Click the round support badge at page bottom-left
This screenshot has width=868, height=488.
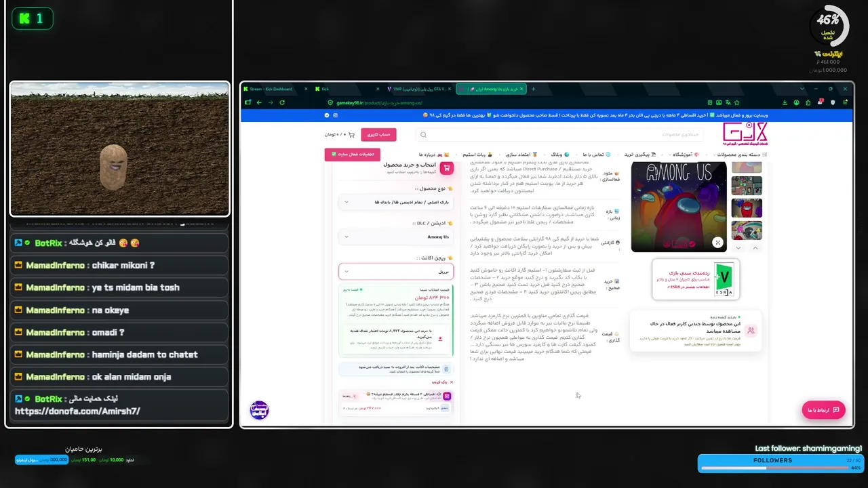[x=260, y=410]
